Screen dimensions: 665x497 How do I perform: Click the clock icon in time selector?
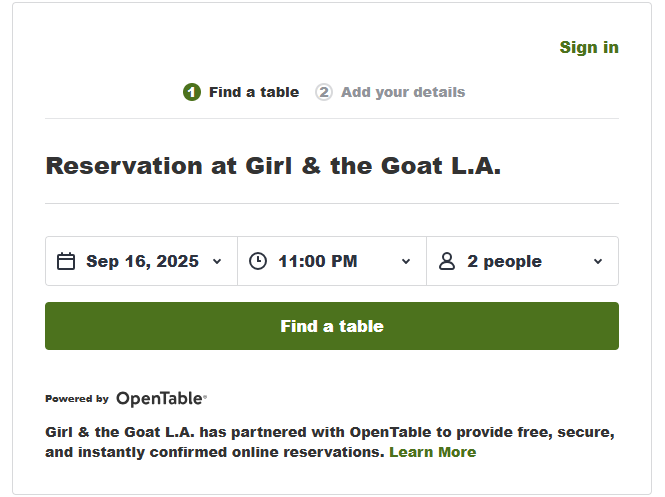click(x=258, y=261)
